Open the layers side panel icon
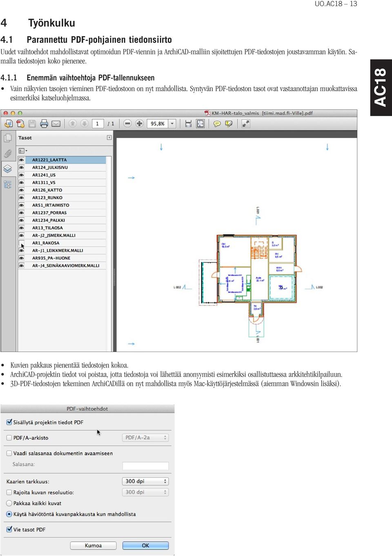 (8, 168)
